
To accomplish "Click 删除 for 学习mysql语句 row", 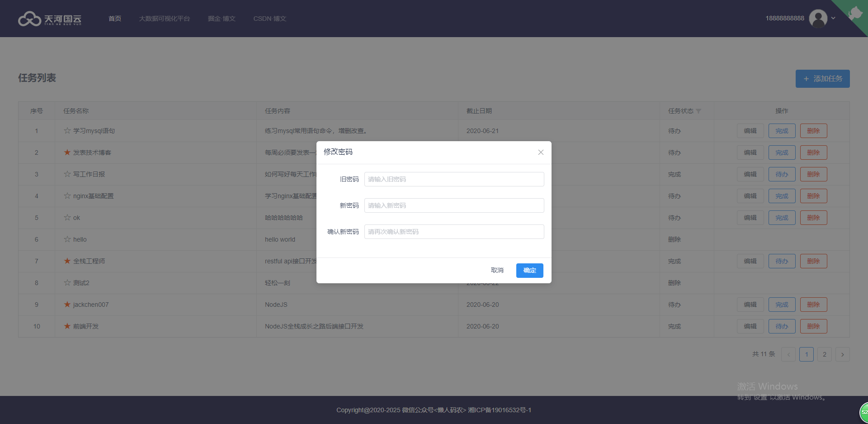I will 813,131.
